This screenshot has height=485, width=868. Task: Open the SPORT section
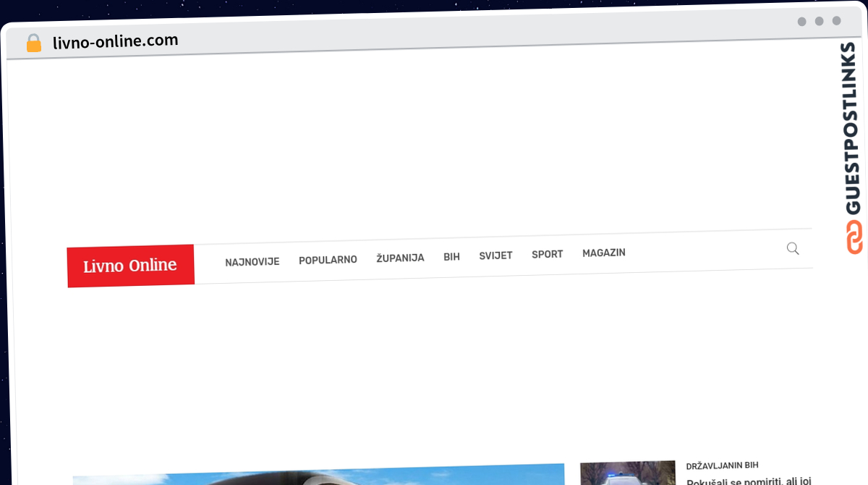pos(547,254)
